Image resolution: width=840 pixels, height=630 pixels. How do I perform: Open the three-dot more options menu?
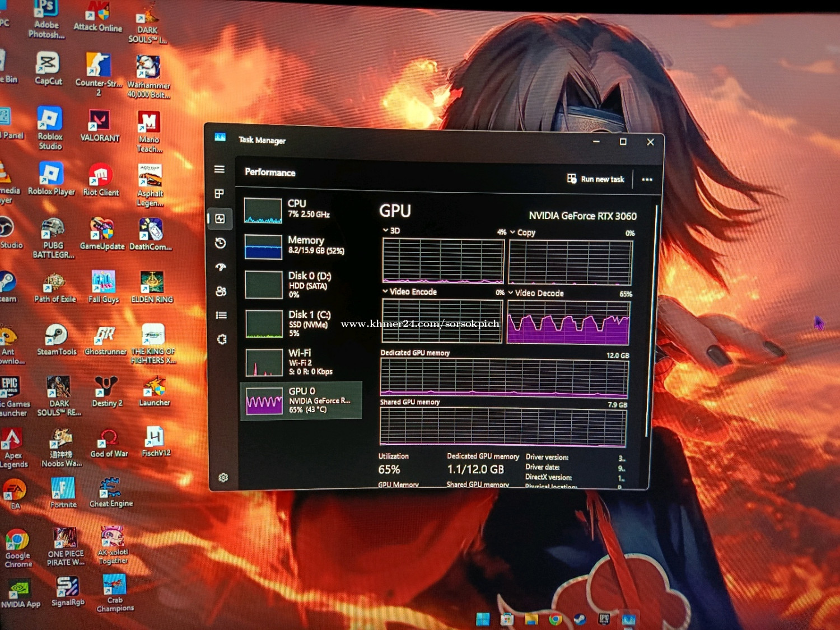(x=647, y=180)
